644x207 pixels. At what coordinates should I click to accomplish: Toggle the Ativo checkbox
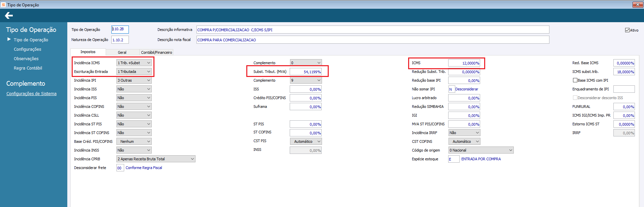click(627, 30)
